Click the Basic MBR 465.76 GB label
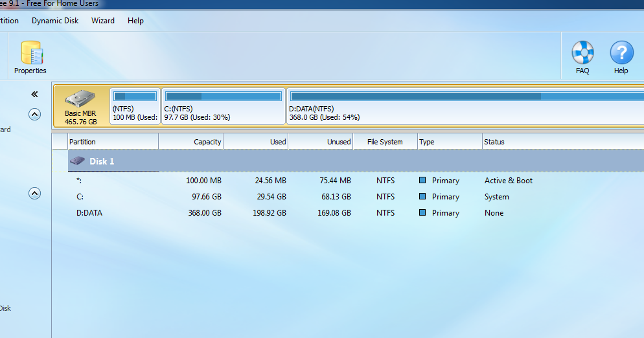Viewport: 644px width, 338px height. tap(80, 117)
